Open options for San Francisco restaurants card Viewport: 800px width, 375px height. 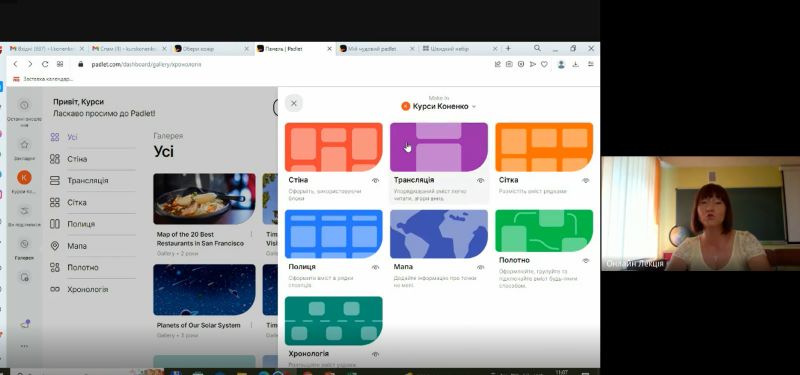251,234
